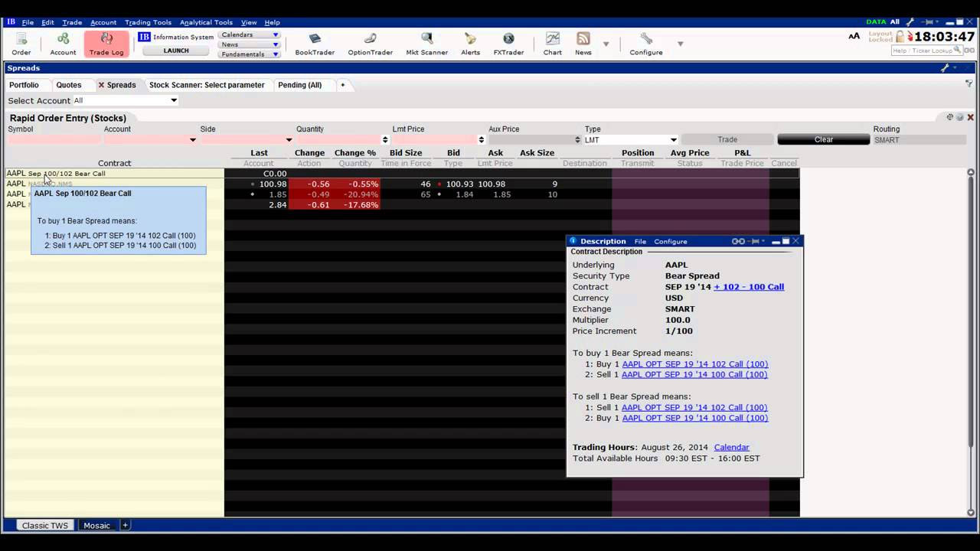Click the search icon in ticker lookup
Screen dimensions: 980x551
click(x=959, y=51)
